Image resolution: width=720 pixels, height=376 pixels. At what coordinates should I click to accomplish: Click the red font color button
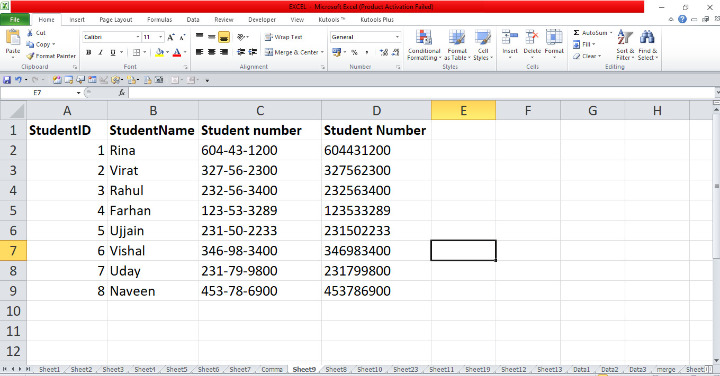[x=177, y=52]
